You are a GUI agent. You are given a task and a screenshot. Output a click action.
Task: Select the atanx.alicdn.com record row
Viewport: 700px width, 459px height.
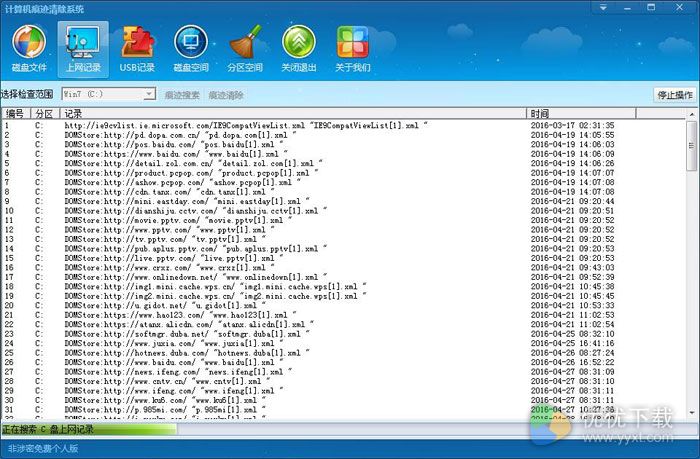pos(343,324)
